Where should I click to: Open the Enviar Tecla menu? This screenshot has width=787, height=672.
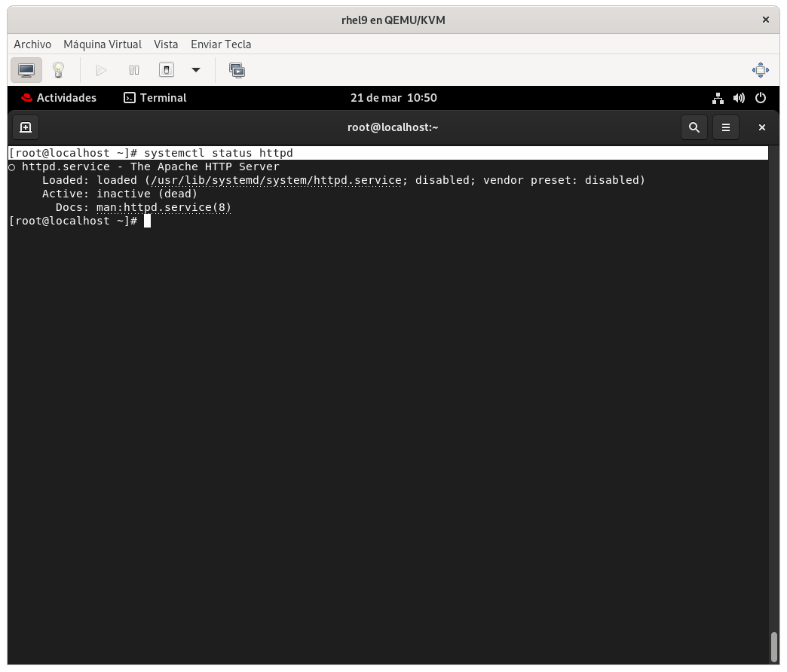coord(221,44)
